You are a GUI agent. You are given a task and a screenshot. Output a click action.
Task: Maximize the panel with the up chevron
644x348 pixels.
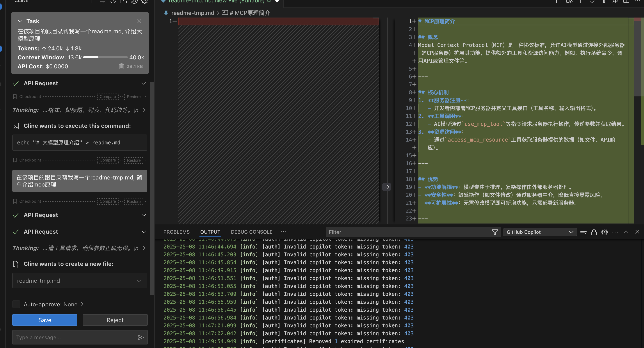pyautogui.click(x=626, y=232)
